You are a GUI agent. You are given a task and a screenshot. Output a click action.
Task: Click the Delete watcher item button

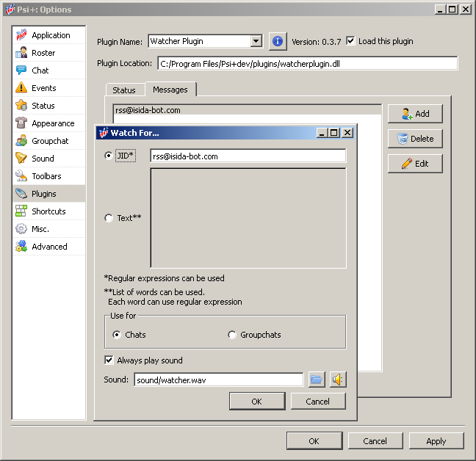click(x=415, y=139)
